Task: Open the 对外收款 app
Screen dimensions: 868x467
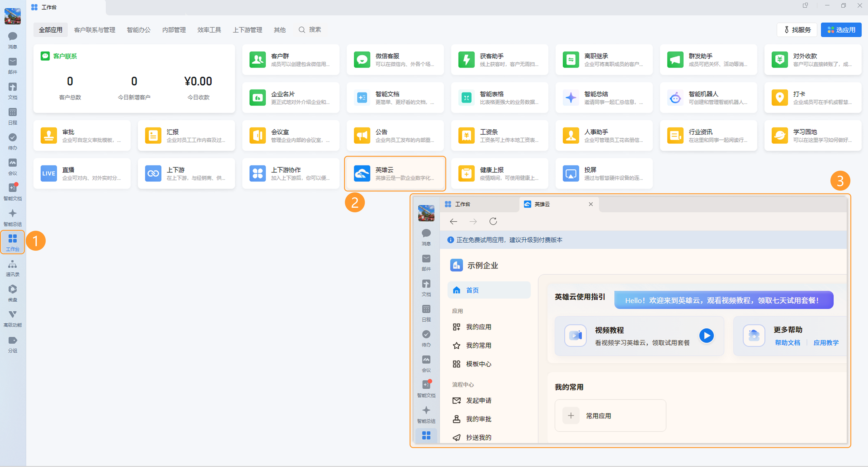Action: pyautogui.click(x=813, y=60)
